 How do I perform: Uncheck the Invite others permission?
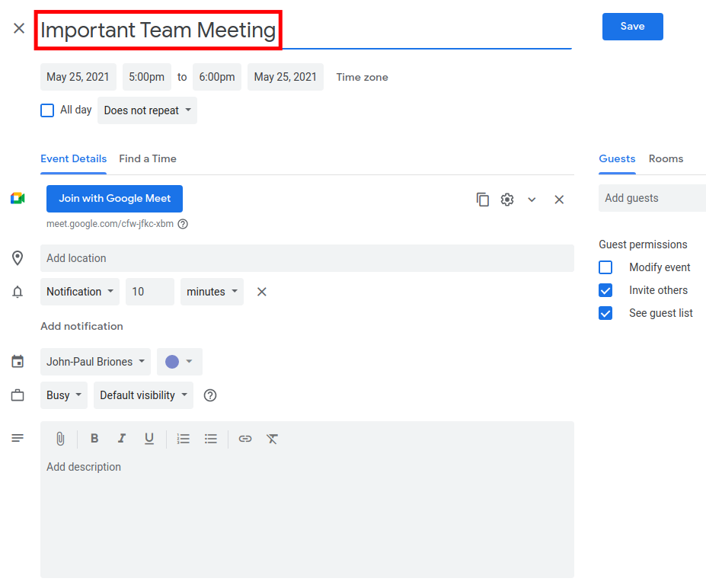click(605, 290)
